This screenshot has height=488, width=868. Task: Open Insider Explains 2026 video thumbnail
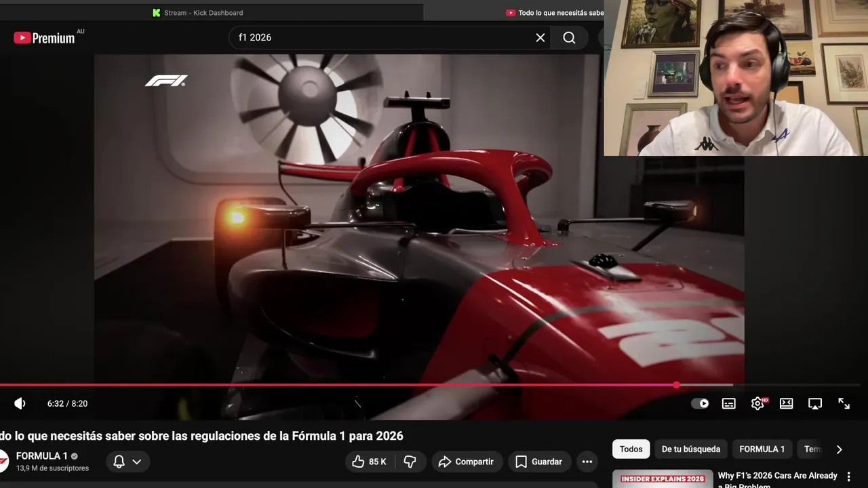click(x=663, y=479)
